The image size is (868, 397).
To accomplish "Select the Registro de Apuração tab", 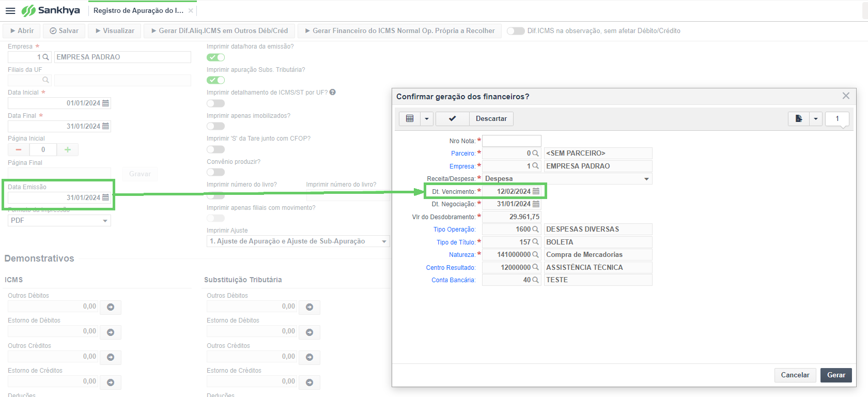I will [x=138, y=10].
